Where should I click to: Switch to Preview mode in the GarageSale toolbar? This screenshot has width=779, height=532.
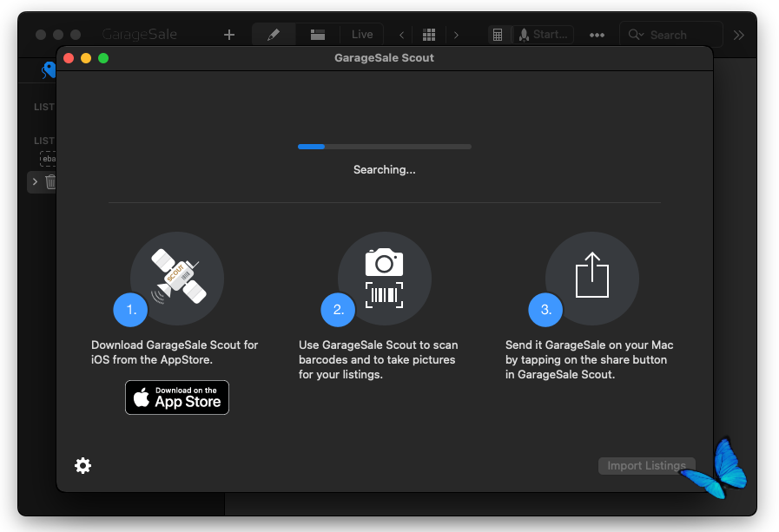[318, 35]
